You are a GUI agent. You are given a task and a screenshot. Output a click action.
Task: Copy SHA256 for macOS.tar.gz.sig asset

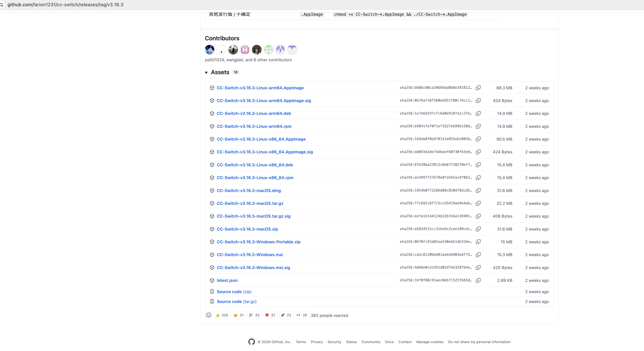click(x=478, y=216)
